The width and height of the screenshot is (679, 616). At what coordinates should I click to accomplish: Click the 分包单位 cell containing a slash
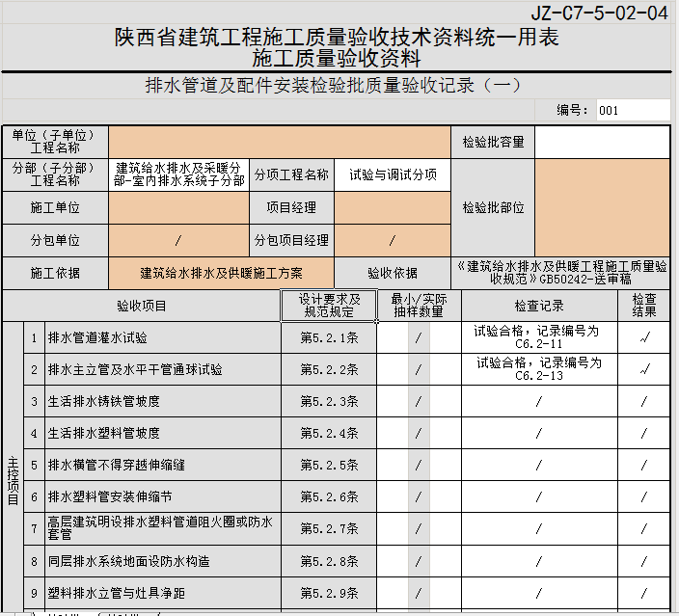(178, 240)
